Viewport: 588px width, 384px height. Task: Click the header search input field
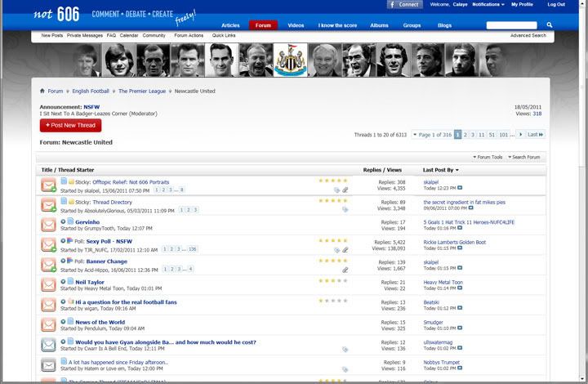click(511, 25)
